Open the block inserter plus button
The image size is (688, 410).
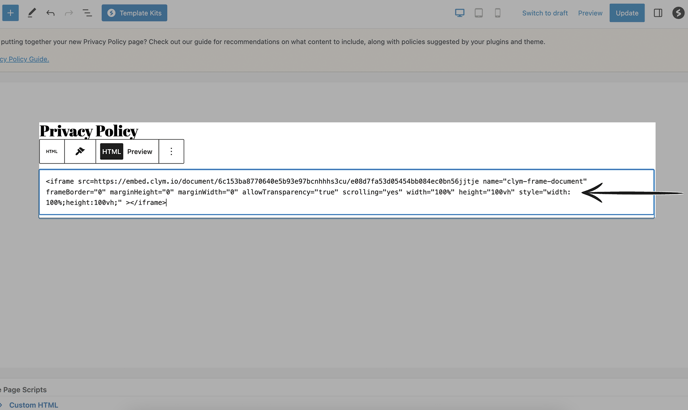(x=10, y=13)
